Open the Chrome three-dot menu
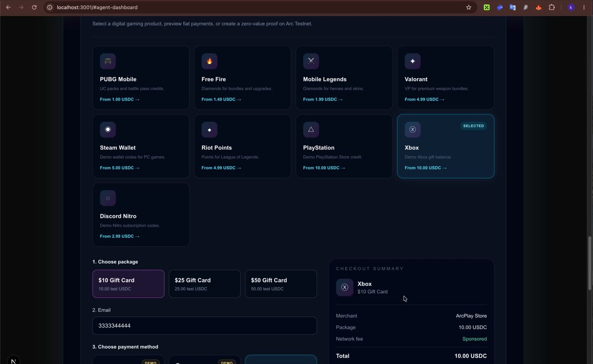The height and width of the screenshot is (364, 593). click(x=584, y=7)
